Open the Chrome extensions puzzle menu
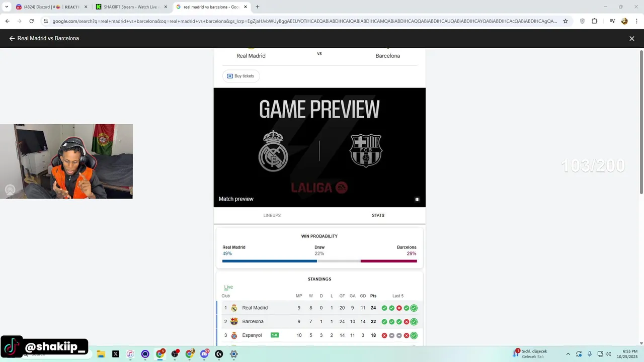The image size is (644, 362). tap(595, 21)
